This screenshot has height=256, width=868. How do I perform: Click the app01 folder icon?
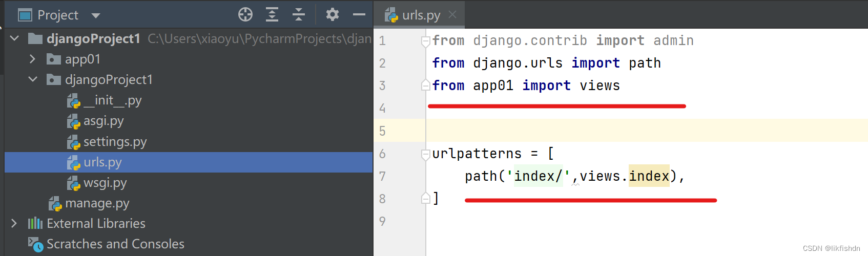[53, 59]
